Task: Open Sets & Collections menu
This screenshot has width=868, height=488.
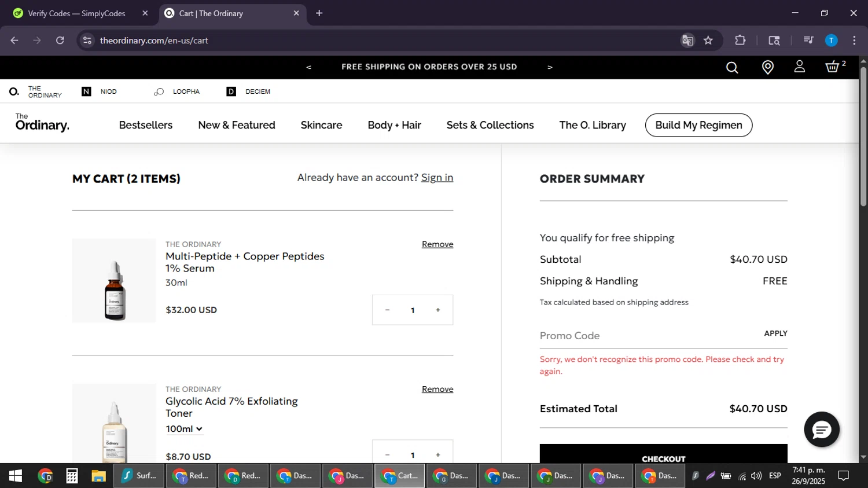Action: (x=490, y=125)
